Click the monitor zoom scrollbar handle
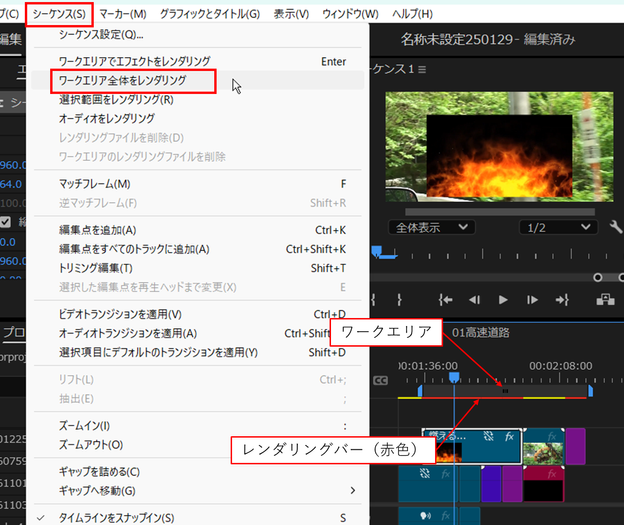 (x=598, y=277)
